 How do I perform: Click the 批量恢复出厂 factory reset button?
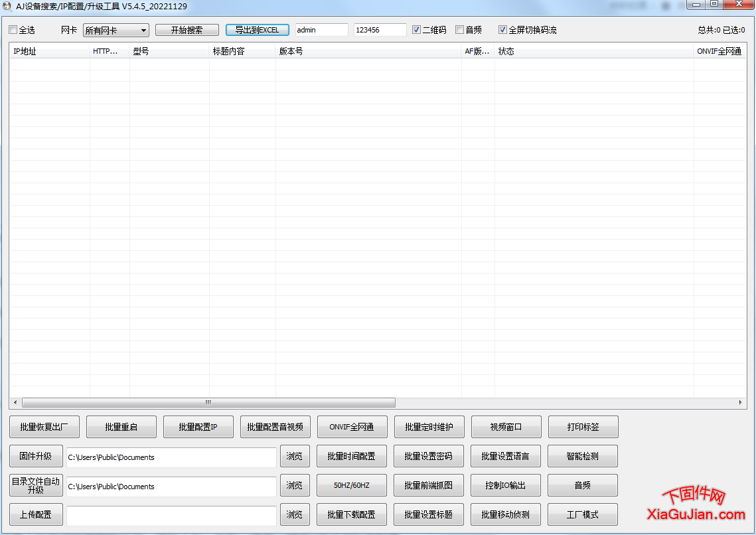click(x=44, y=427)
